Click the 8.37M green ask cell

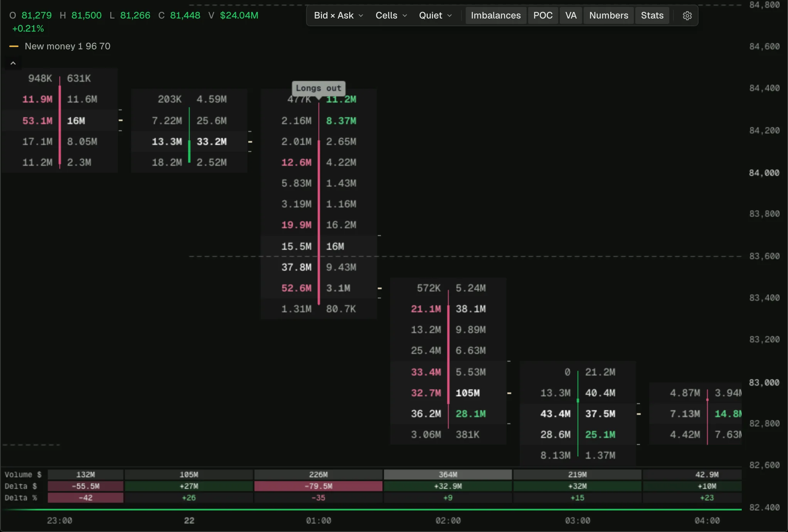point(341,121)
